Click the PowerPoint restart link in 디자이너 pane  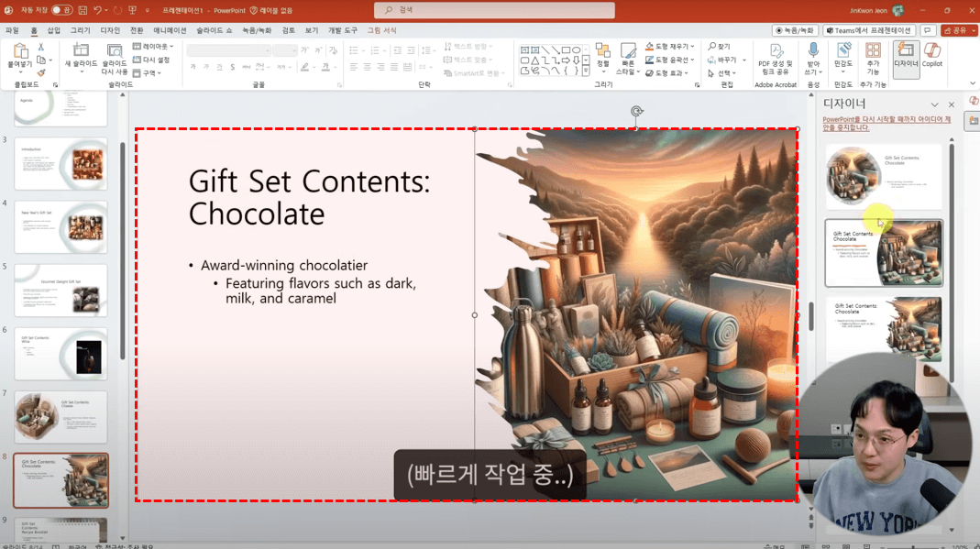coord(886,123)
